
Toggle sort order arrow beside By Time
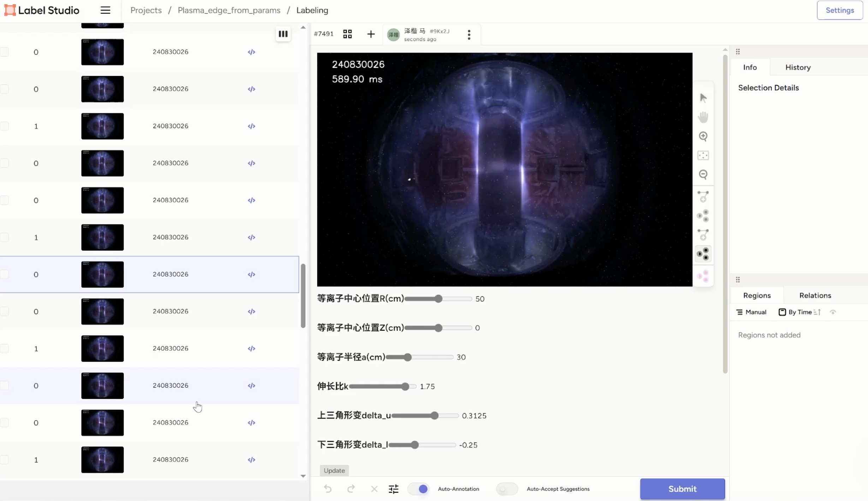tap(817, 312)
